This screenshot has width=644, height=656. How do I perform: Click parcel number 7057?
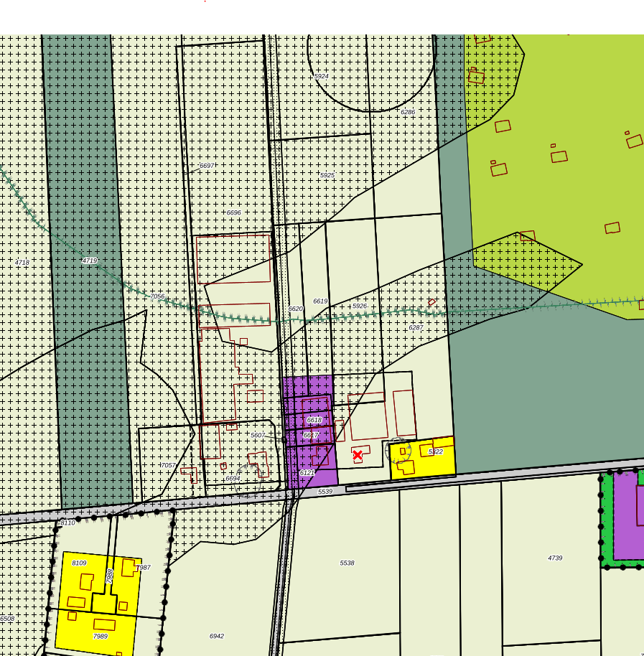(x=168, y=465)
